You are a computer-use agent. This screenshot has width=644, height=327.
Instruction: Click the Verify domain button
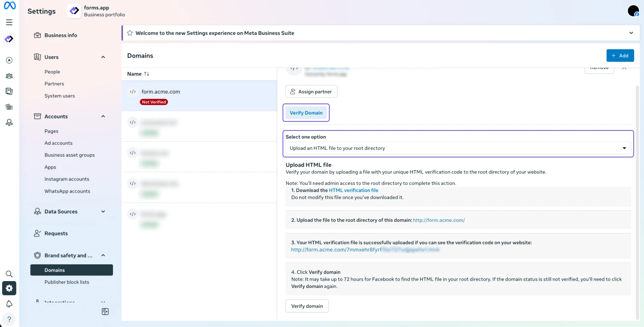click(307, 306)
